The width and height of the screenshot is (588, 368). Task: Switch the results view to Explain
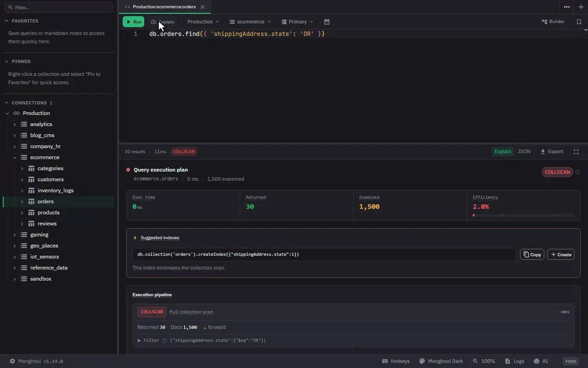click(x=503, y=151)
